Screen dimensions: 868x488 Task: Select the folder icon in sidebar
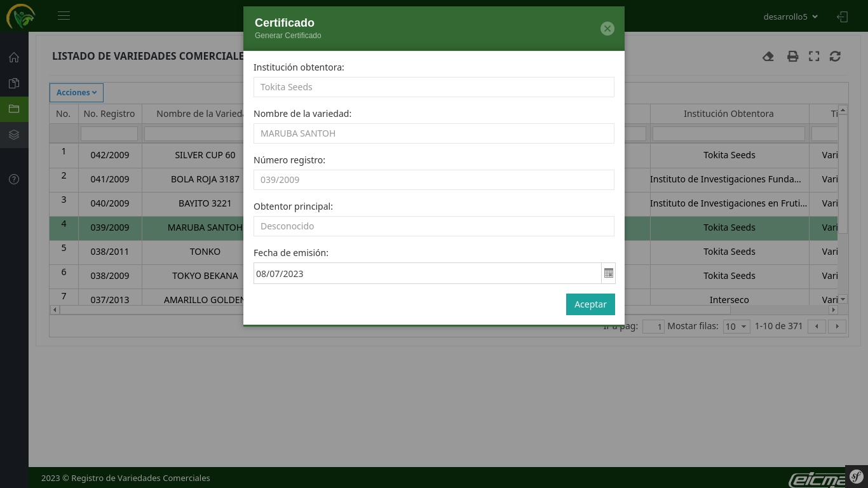click(x=14, y=109)
